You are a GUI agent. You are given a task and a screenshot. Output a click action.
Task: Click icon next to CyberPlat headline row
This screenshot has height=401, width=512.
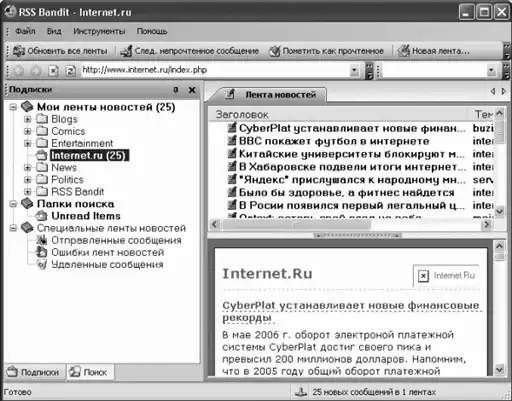(x=232, y=128)
